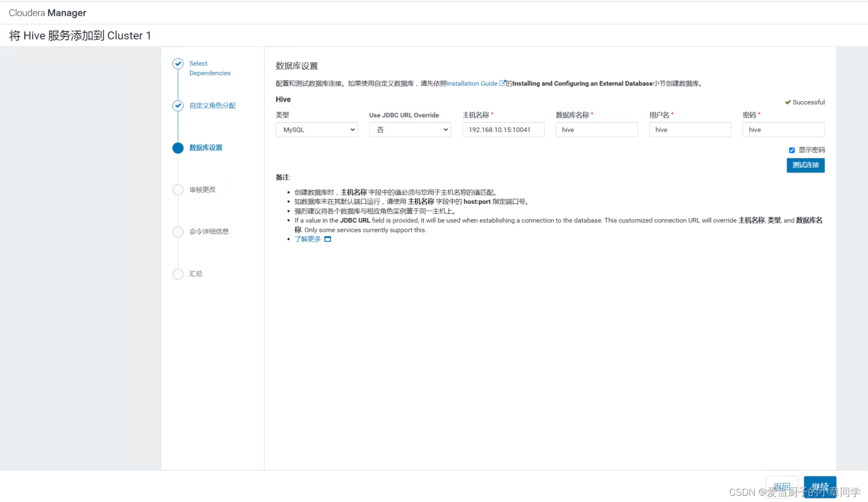The height and width of the screenshot is (502, 868).
Task: Select the 命令详细信息 step label
Action: click(x=209, y=231)
